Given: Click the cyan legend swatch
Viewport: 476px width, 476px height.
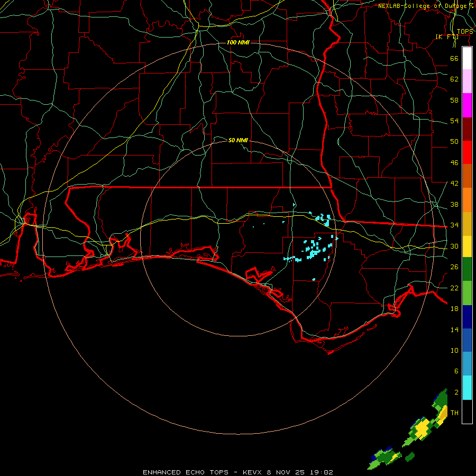Looking at the screenshot, I should (467, 388).
